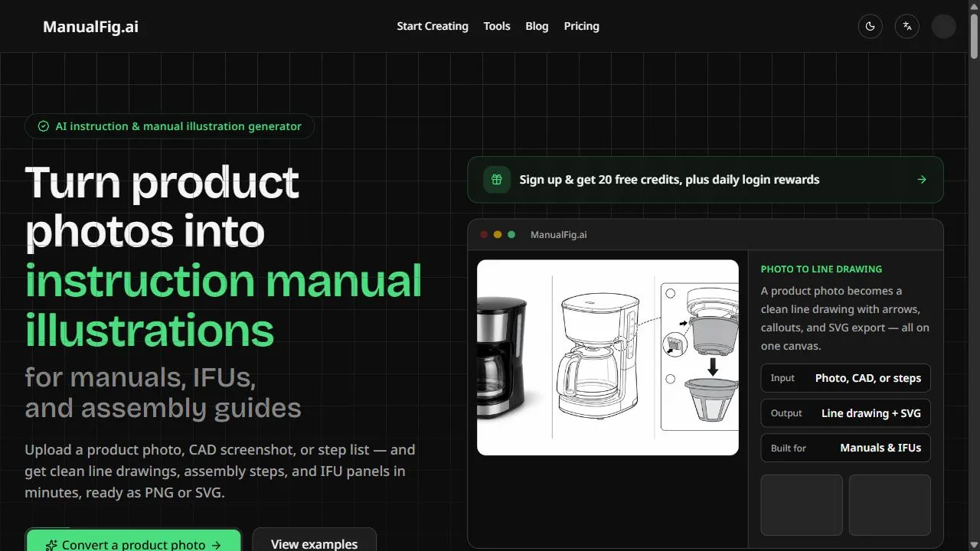Click the green dot in mock window
980x551 pixels.
tap(511, 235)
